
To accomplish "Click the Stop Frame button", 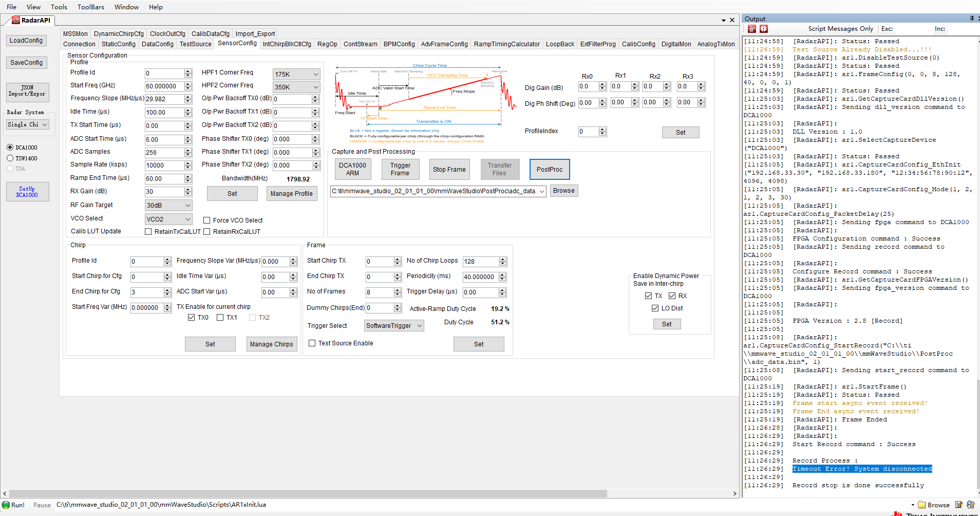I will (449, 170).
